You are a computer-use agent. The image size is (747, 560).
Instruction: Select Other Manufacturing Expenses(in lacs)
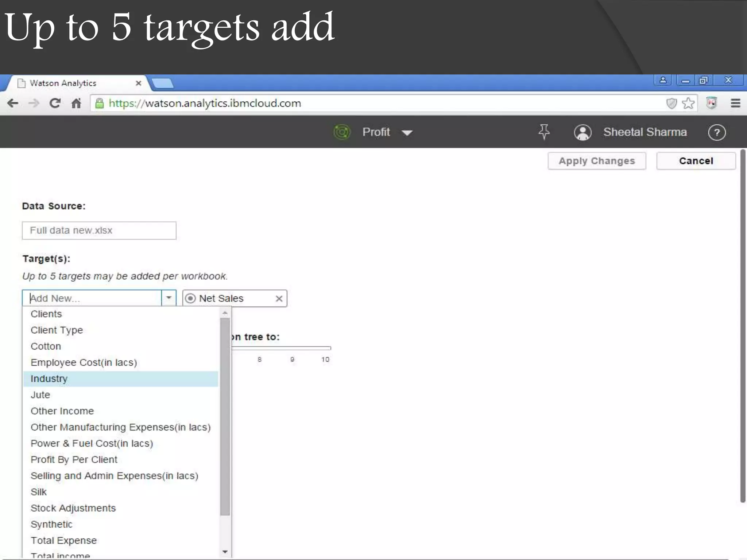click(x=121, y=427)
